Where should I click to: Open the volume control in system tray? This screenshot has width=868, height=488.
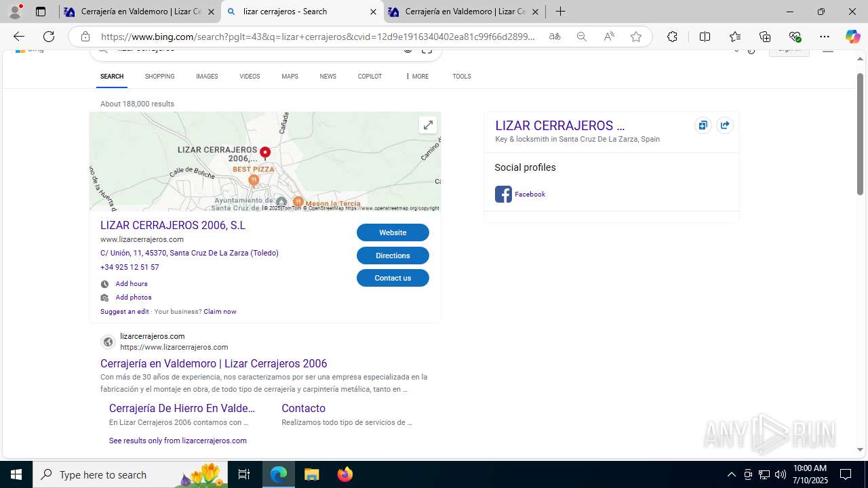[x=781, y=474]
